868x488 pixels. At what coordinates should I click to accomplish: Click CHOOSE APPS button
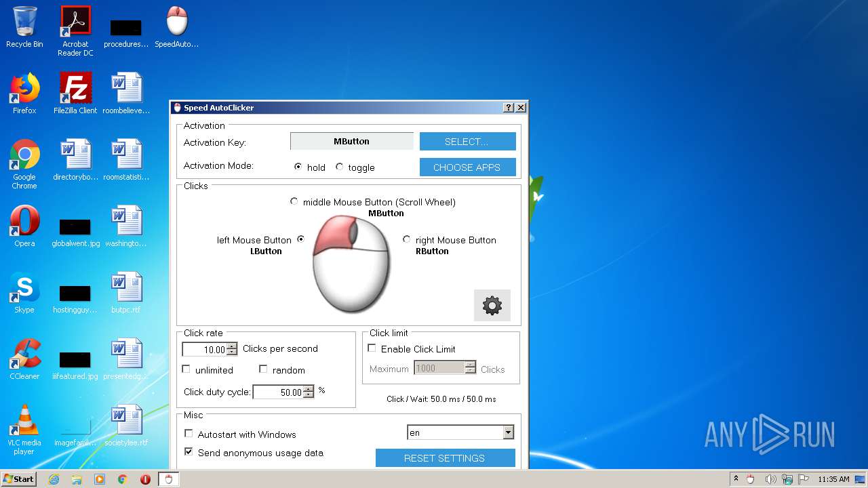coord(467,167)
